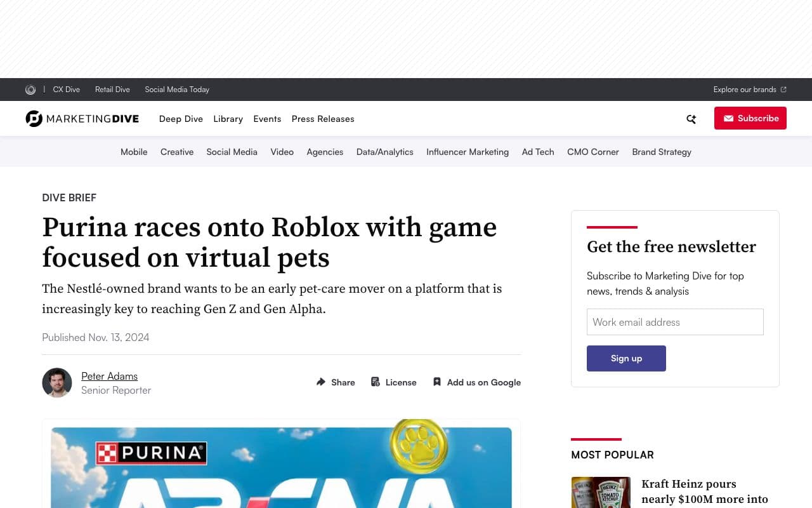
Task: Click the newsletter description about top news
Action: click(x=665, y=283)
